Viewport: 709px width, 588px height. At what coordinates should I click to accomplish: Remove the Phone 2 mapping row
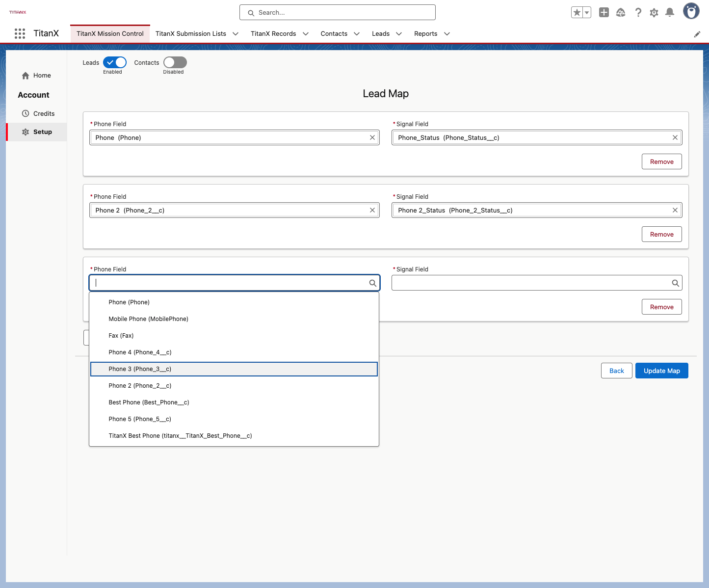(x=662, y=234)
